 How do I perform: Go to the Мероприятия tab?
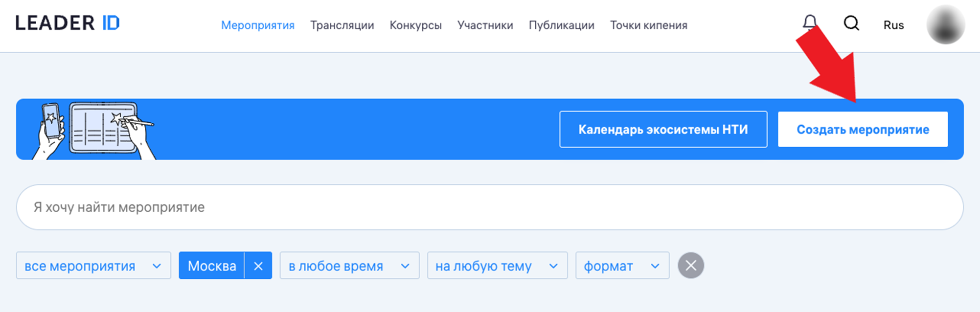257,25
